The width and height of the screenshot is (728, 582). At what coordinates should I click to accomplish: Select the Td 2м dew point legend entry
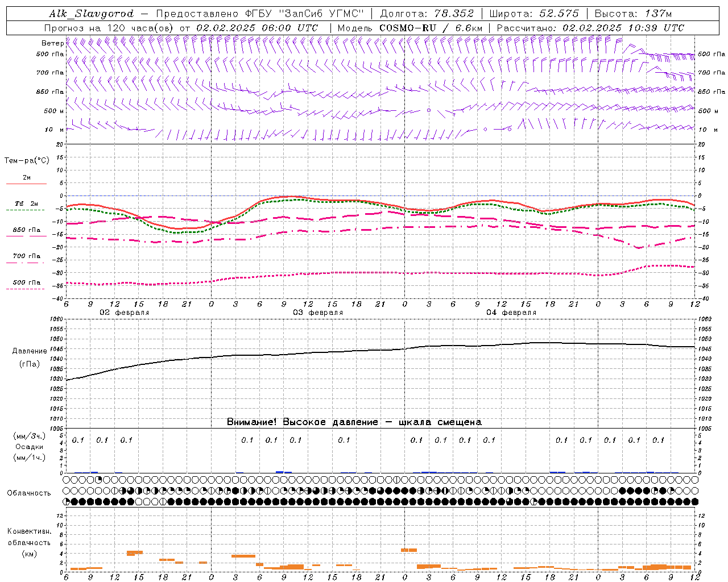[27, 203]
